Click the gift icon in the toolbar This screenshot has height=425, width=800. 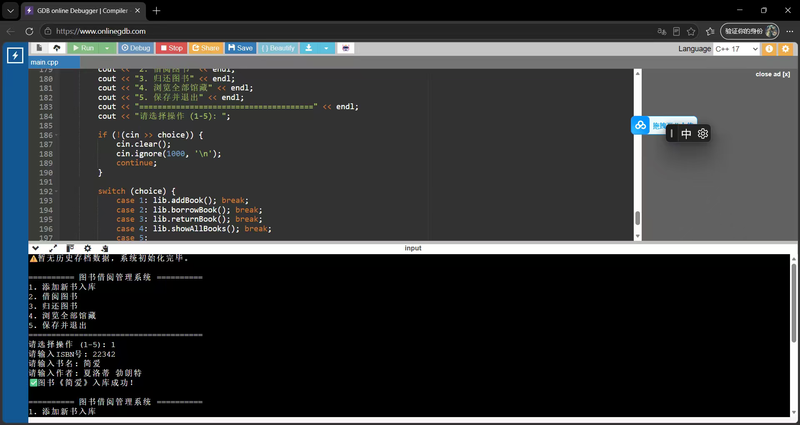[x=346, y=48]
